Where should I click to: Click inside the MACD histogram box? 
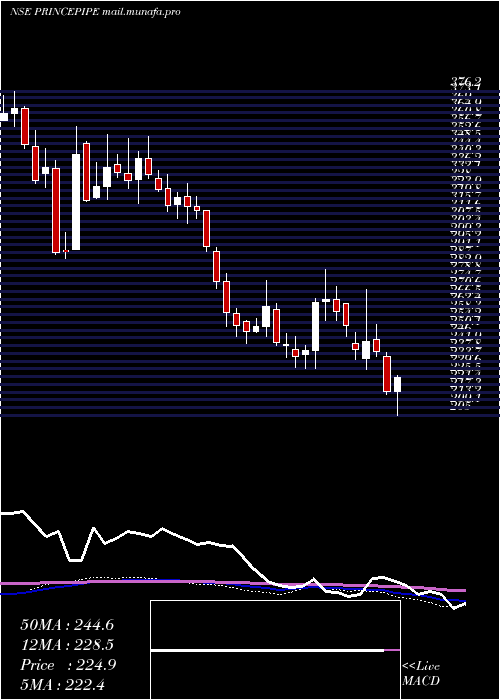[x=275, y=650]
